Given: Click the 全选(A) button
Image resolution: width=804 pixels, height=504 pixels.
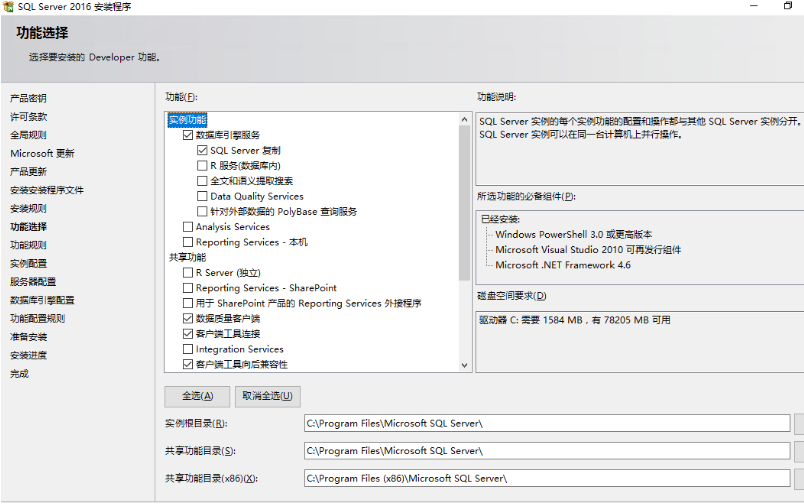Looking at the screenshot, I should 197,396.
